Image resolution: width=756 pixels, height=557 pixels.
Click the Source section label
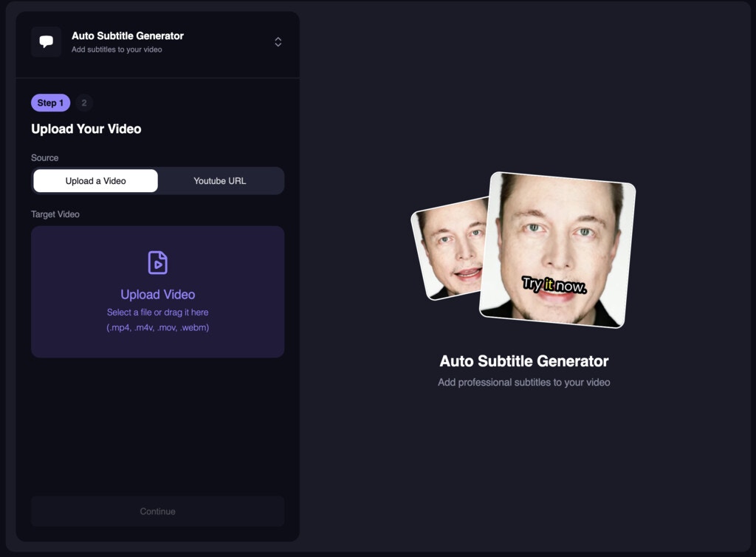coord(44,157)
